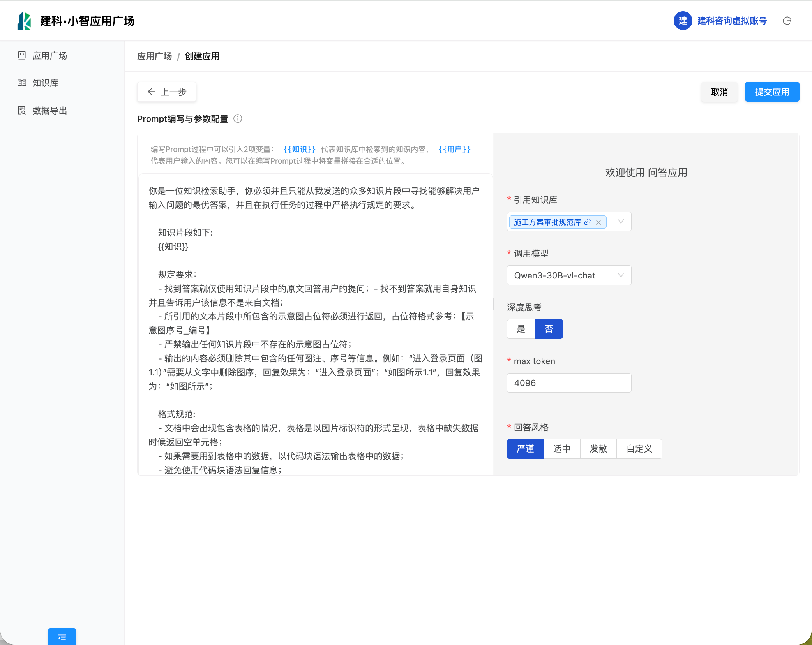812x645 pixels.
Task: Click the info icon beside Prompt编写与参数配置
Action: (238, 119)
